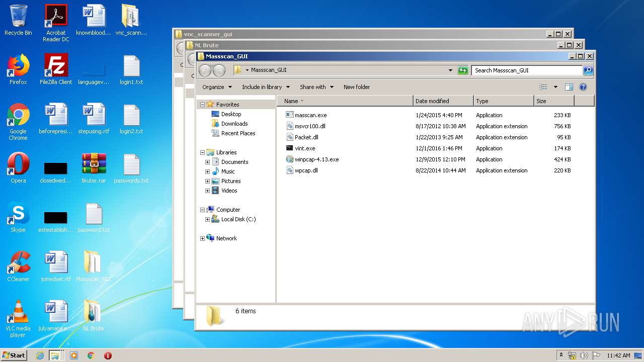Expand the Local Disk (C:) node

(x=207, y=219)
